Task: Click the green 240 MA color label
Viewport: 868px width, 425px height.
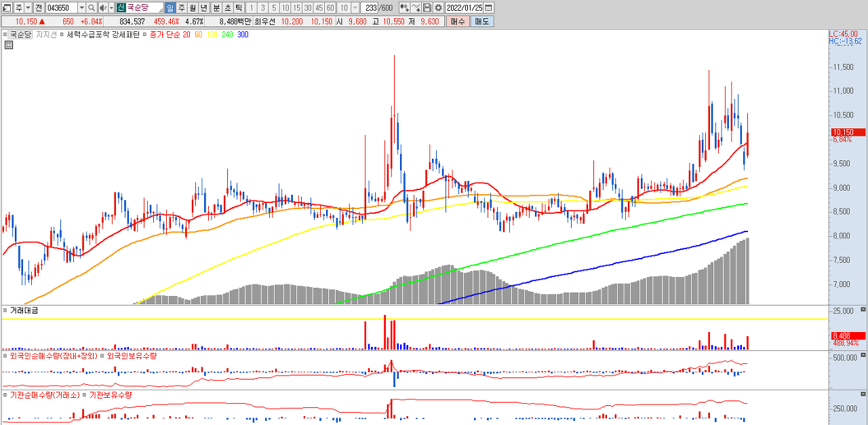Action: click(x=227, y=34)
